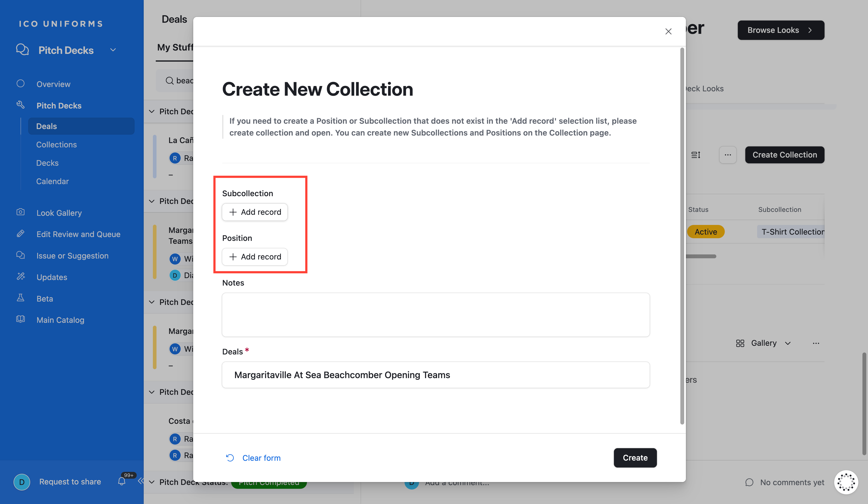Open the Calendar sidebar item
This screenshot has height=504, width=868.
[52, 181]
